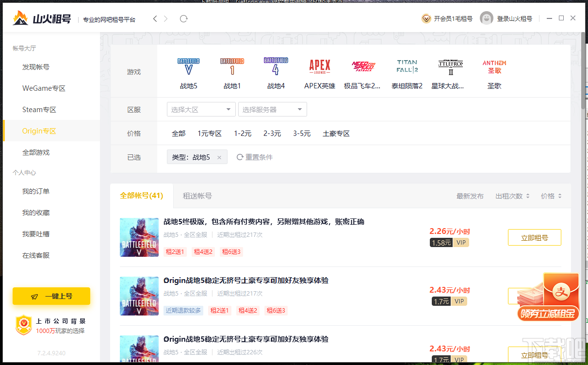The height and width of the screenshot is (365, 588).
Task: Click the 2.26元/小时 price
Action: coord(450,232)
